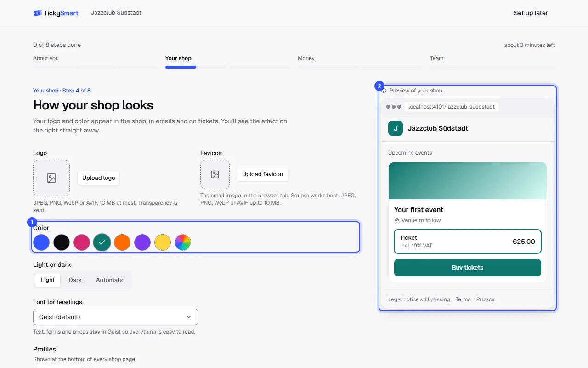Select the yellow color swatch

pyautogui.click(x=163, y=242)
